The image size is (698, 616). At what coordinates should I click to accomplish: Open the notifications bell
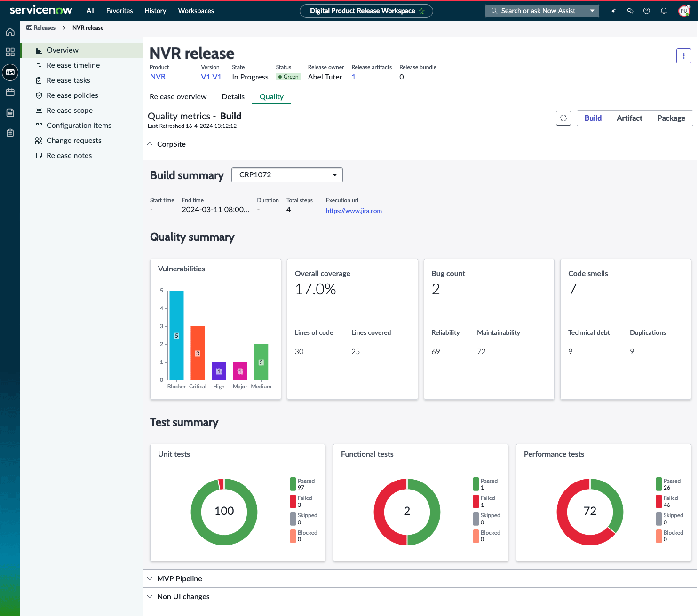[x=664, y=11]
